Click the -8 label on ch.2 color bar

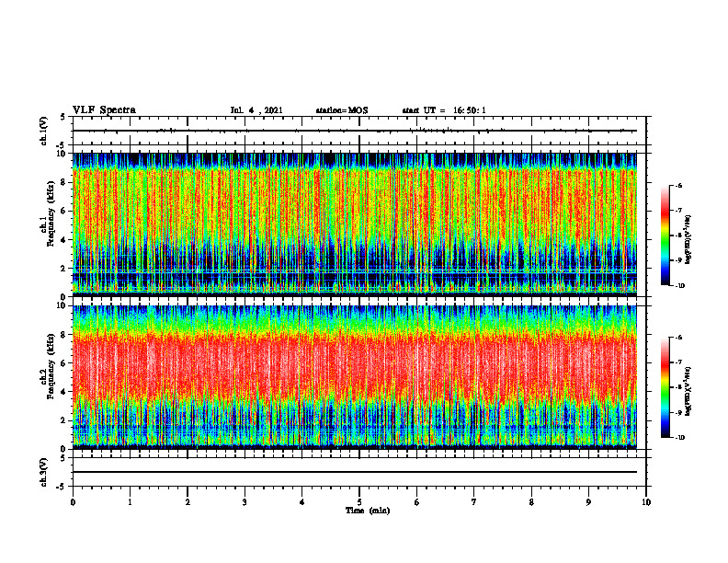click(x=678, y=387)
